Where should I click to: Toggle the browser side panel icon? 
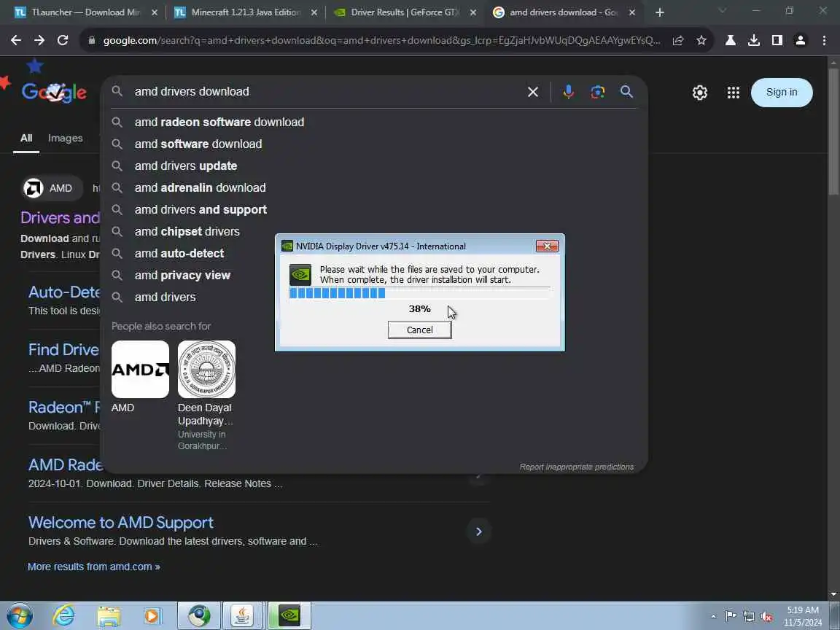pyautogui.click(x=777, y=40)
